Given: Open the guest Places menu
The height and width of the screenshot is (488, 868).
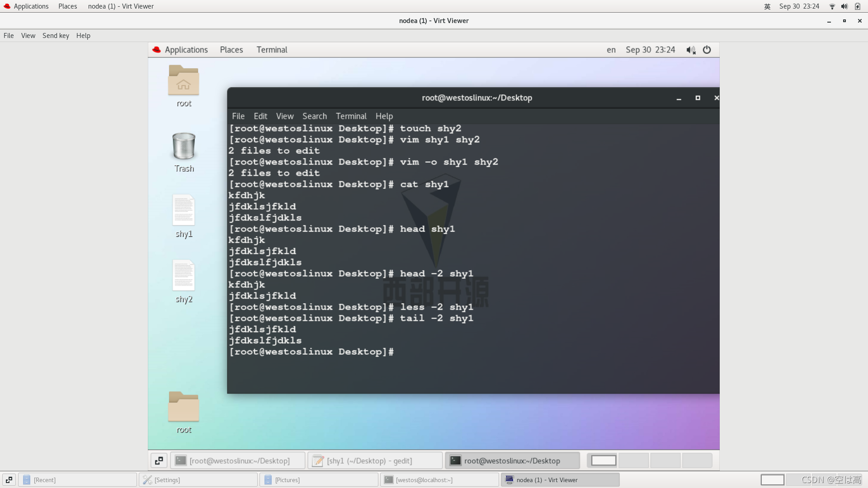Looking at the screenshot, I should click(231, 50).
